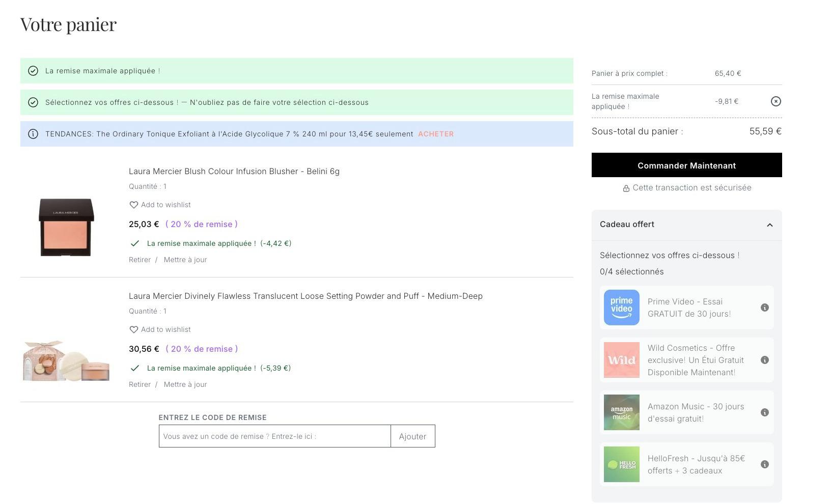
Task: Focus the discount code input field
Action: point(274,436)
